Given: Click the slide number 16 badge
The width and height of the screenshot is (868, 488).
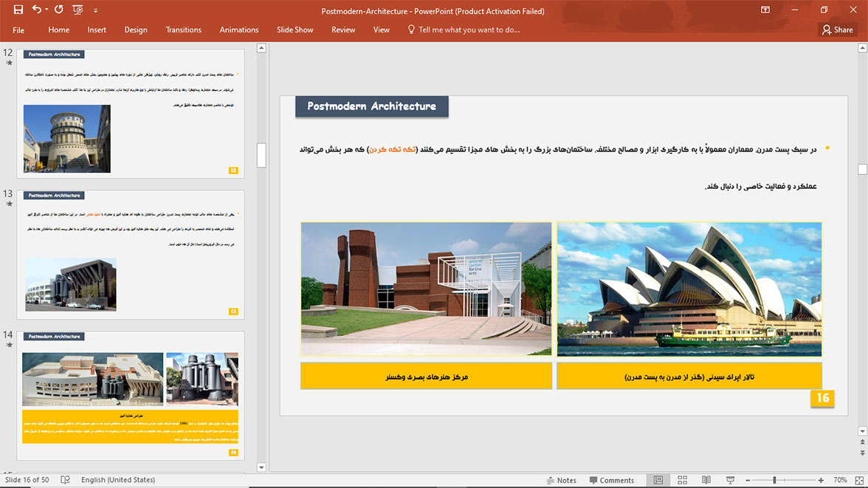Looking at the screenshot, I should point(822,398).
